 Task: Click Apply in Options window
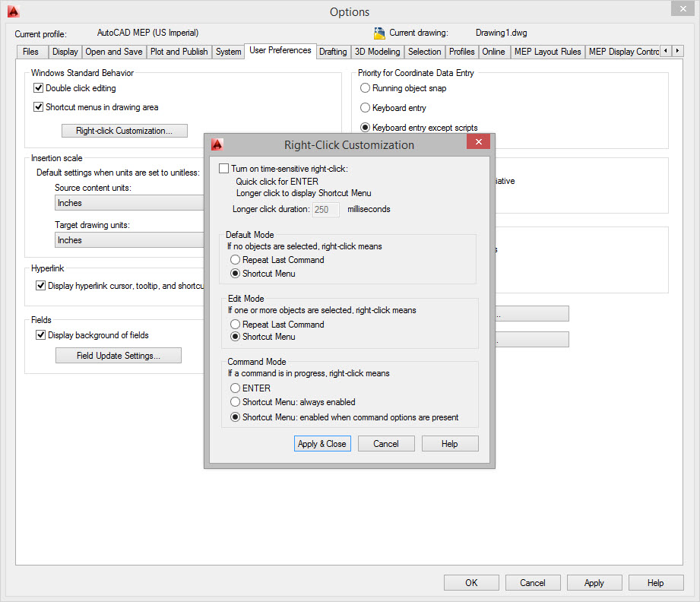(594, 583)
